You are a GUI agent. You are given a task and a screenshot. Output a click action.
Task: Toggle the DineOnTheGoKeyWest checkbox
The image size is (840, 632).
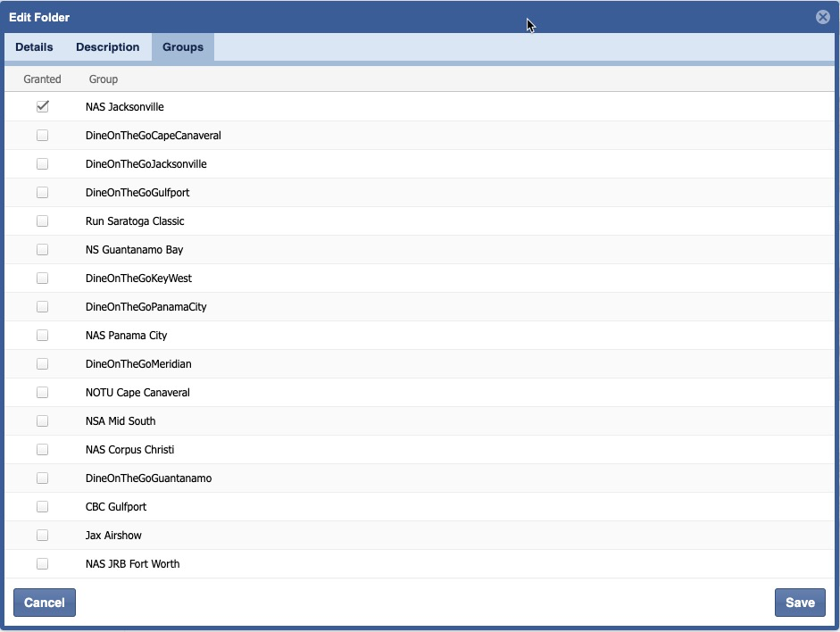[x=42, y=279]
